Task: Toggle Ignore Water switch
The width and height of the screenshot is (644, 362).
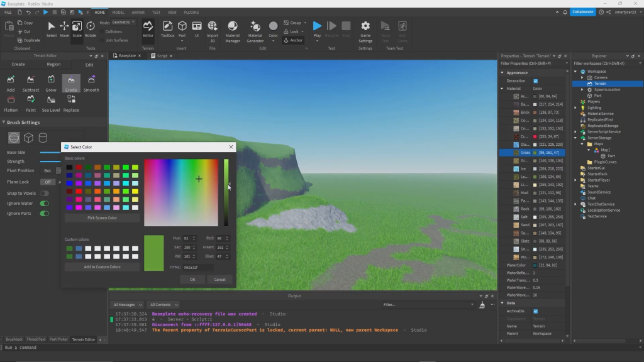Action: coord(45,203)
